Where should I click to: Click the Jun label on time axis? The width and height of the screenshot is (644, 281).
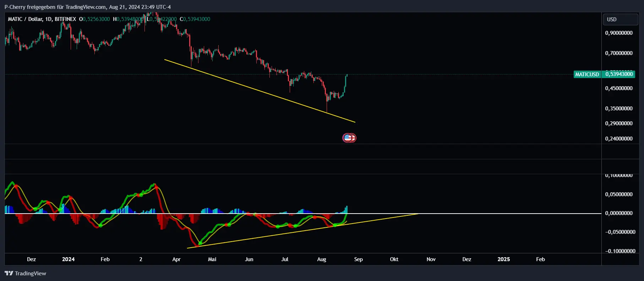pos(249,259)
